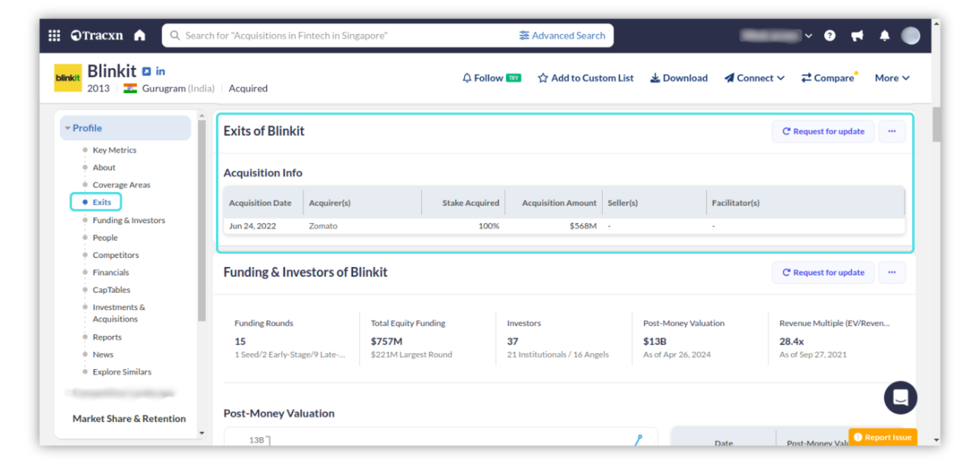Click Request for update in Exits
The image size is (980, 468).
tap(823, 131)
